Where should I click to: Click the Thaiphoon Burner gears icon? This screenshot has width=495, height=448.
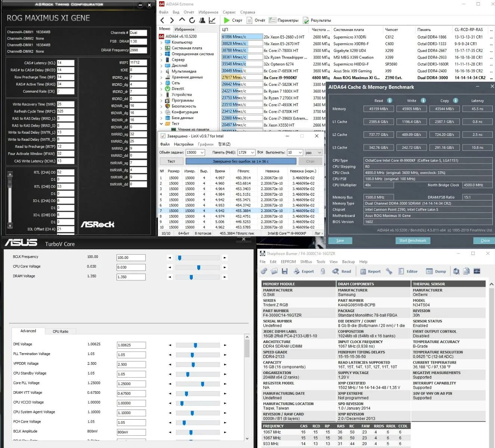264,271
